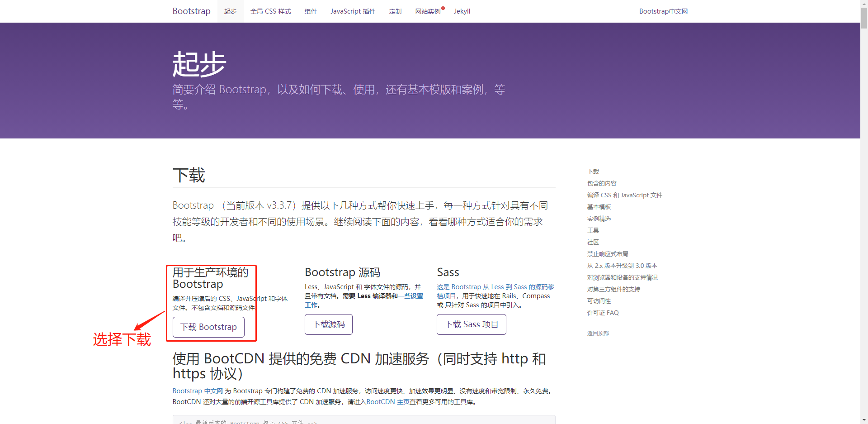Viewport: 868px width, 424px height.
Task: Click the Bootstrap brand logo link
Action: click(191, 11)
